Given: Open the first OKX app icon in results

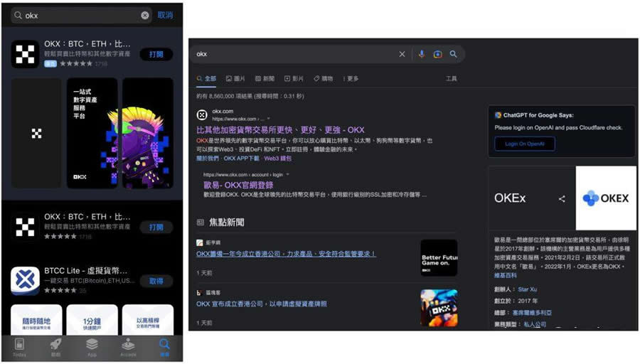Looking at the screenshot, I should [25, 54].
